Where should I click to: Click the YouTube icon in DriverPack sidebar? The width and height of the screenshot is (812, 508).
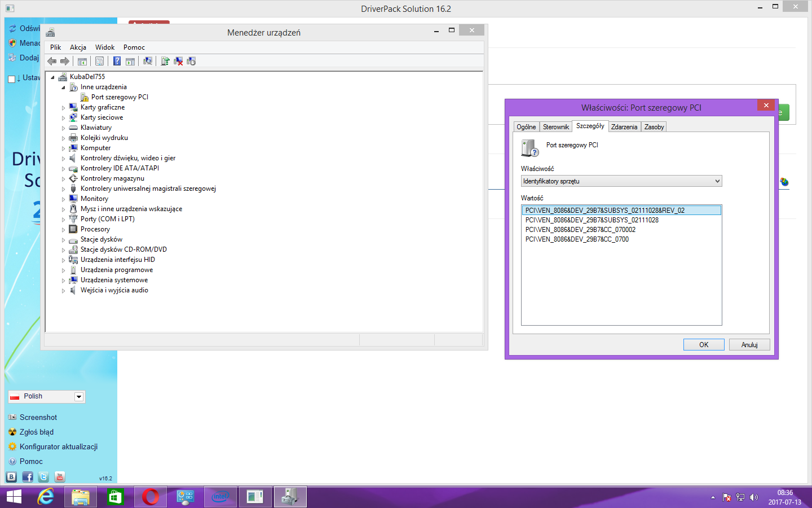click(60, 476)
